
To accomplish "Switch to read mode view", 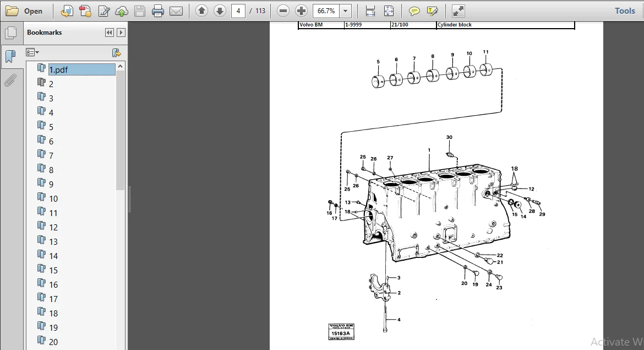I will tap(458, 11).
